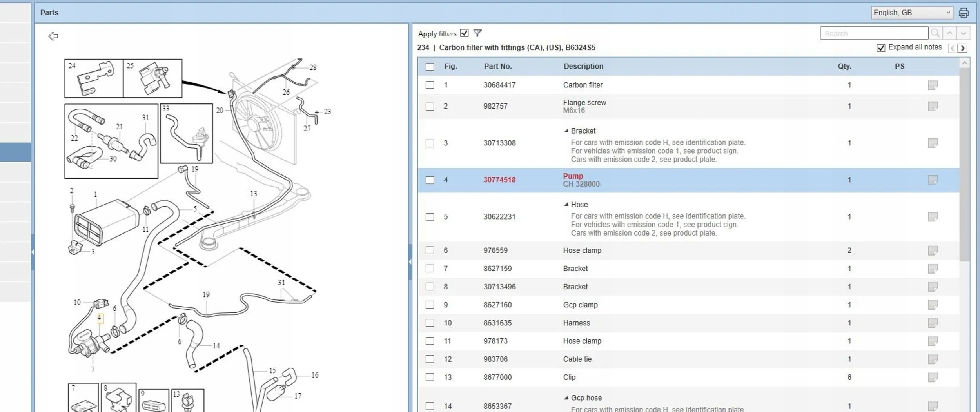Viewport: 980px width, 412px height.
Task: Click the search magnifier icon
Action: [x=935, y=33]
